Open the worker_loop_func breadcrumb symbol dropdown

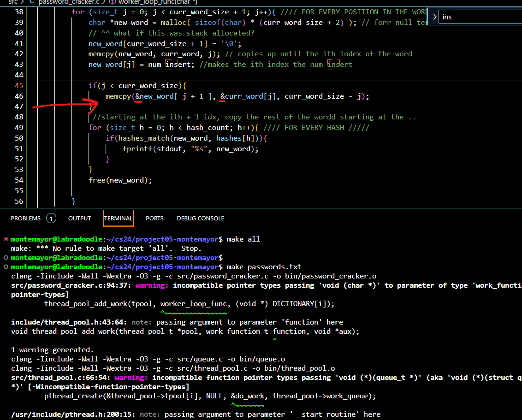(157, 2)
